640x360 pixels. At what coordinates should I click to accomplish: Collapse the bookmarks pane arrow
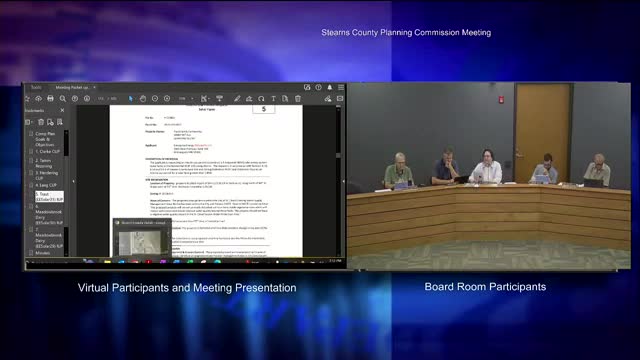point(74,181)
